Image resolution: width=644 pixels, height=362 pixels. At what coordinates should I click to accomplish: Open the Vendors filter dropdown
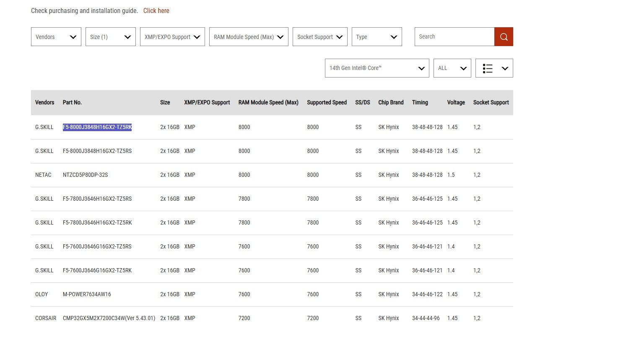(56, 37)
